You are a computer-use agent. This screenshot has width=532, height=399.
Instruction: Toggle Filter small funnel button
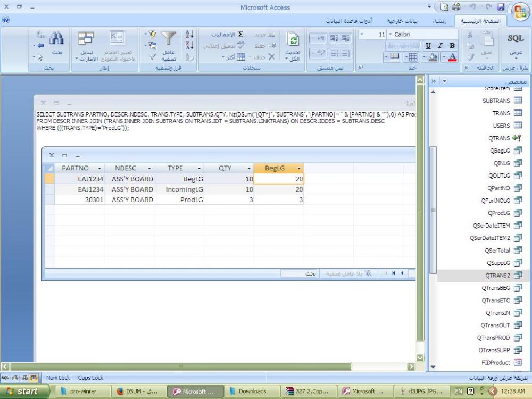[x=153, y=57]
